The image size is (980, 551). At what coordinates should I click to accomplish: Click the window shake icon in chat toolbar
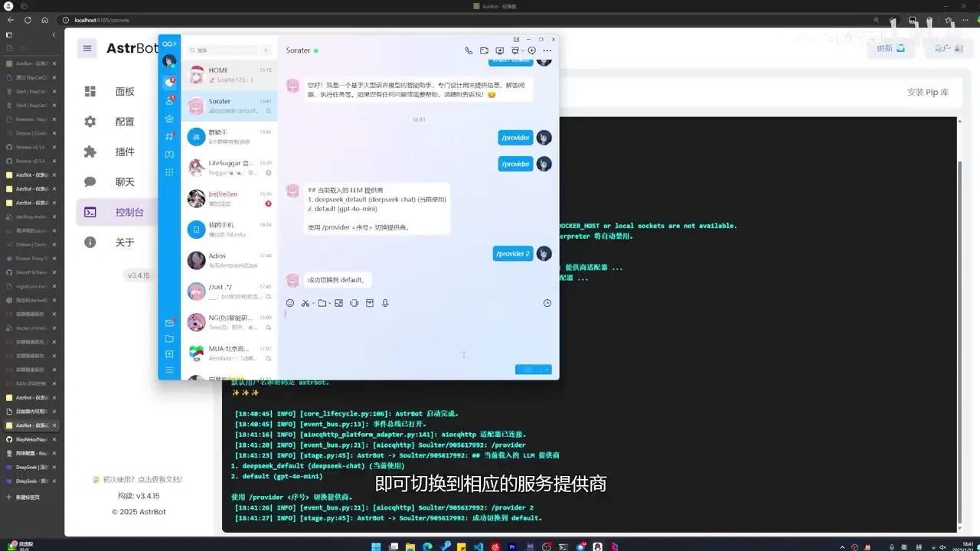click(354, 303)
